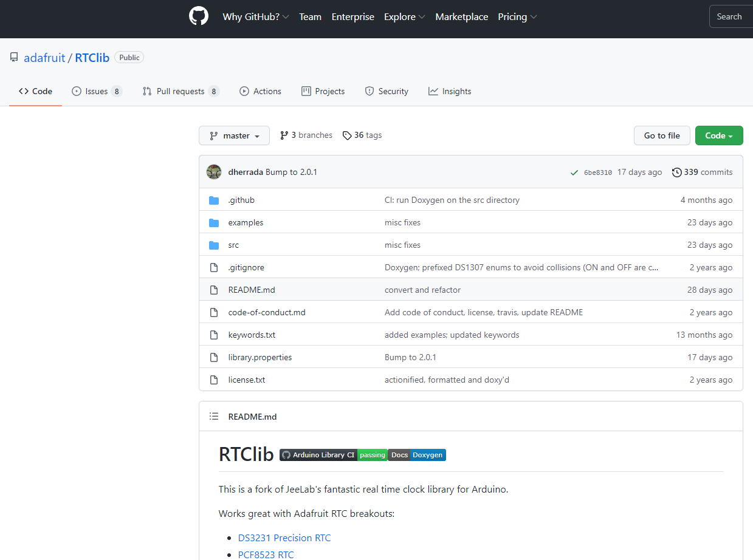Open the keywords.txt file name
Viewport: 753px width, 560px height.
(252, 335)
